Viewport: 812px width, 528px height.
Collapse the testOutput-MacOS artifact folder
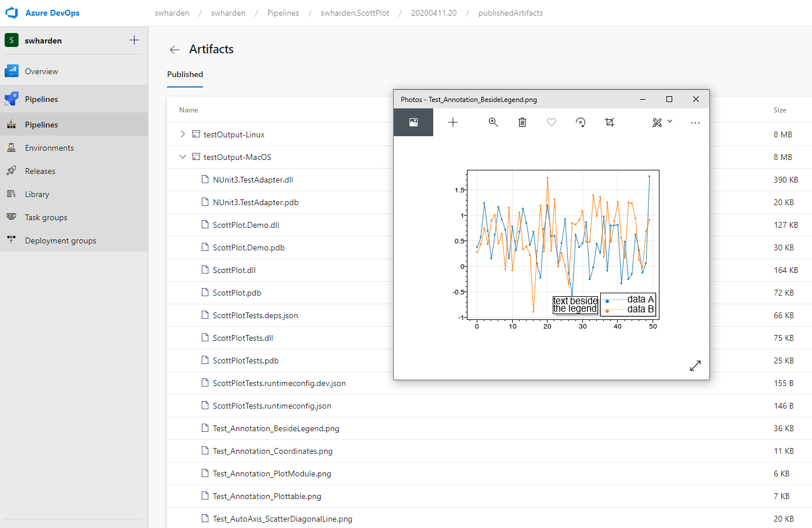tap(183, 156)
